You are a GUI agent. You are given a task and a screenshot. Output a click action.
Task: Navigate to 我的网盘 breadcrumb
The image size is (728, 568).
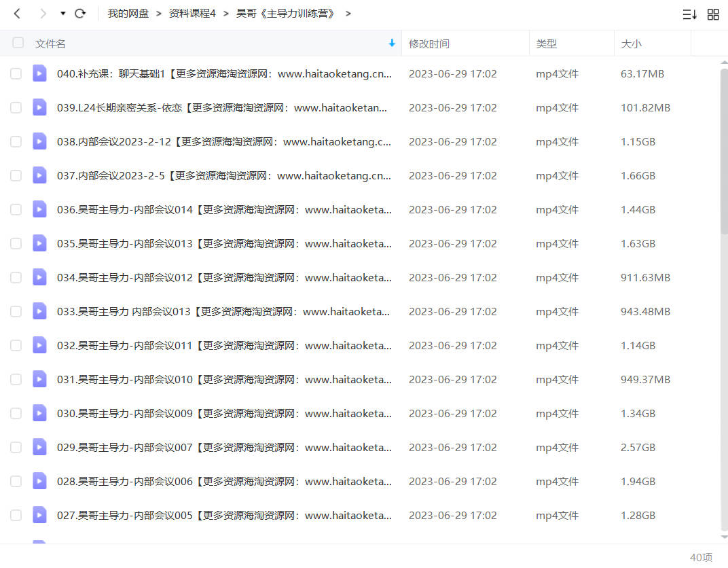[x=128, y=14]
